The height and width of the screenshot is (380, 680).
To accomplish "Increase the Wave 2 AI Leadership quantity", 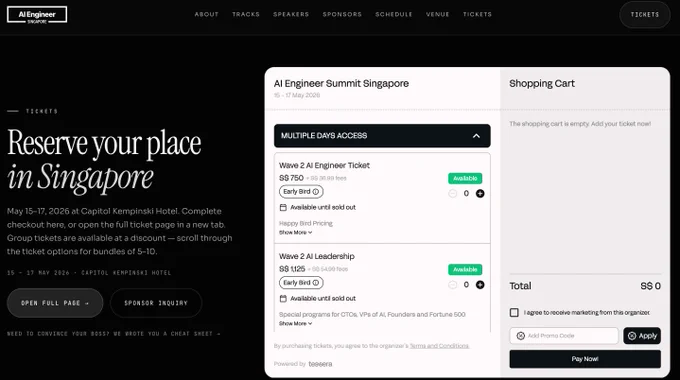I will [x=480, y=285].
